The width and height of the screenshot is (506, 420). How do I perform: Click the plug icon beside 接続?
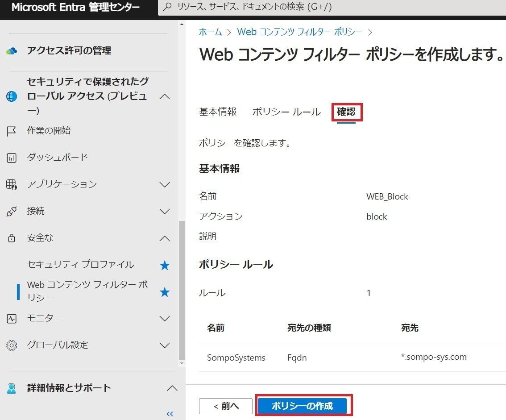click(x=11, y=212)
